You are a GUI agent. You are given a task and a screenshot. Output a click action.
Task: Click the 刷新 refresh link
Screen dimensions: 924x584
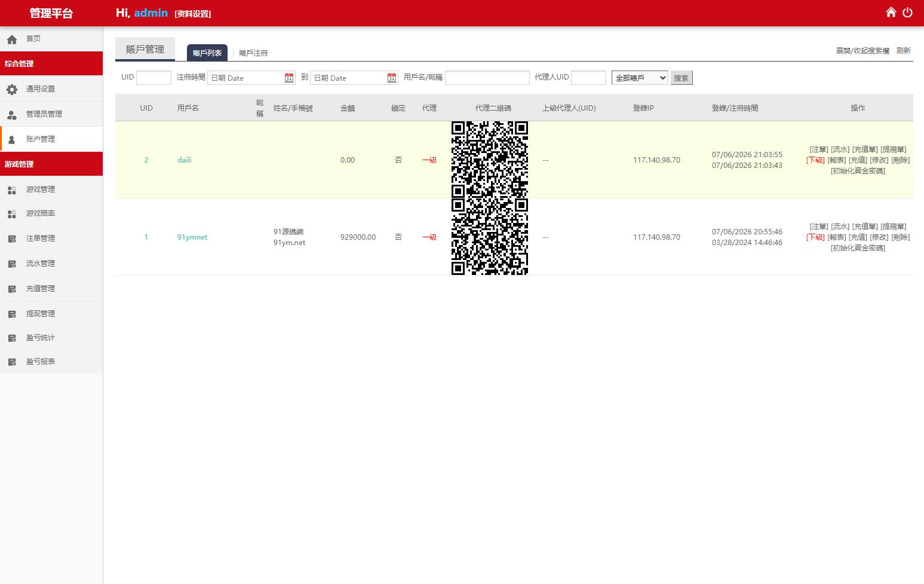[x=904, y=51]
